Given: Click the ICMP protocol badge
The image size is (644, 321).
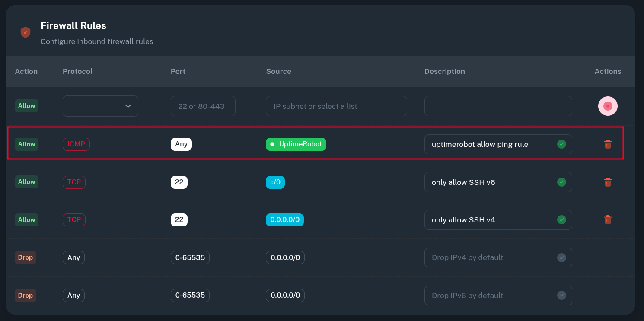Looking at the screenshot, I should click(x=76, y=144).
